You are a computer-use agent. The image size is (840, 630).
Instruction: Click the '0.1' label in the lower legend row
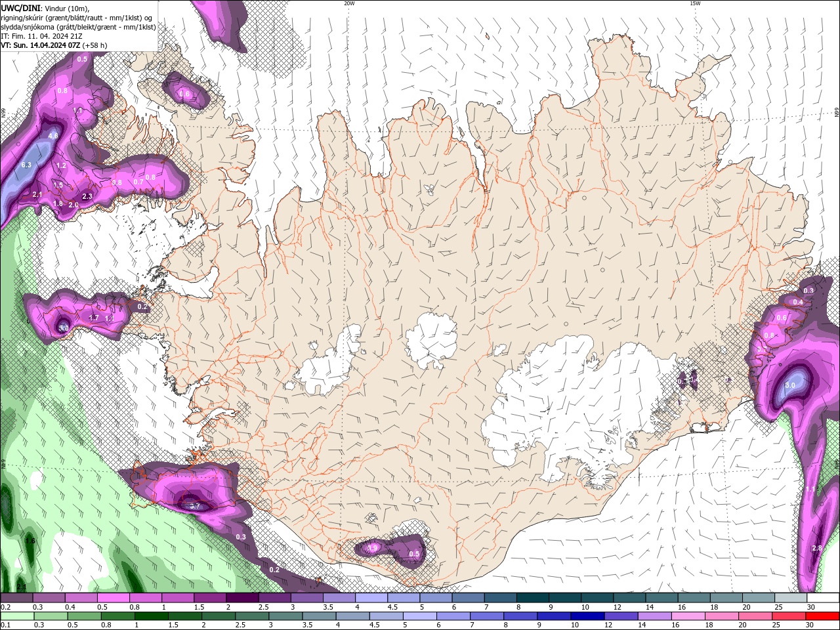point(5,625)
